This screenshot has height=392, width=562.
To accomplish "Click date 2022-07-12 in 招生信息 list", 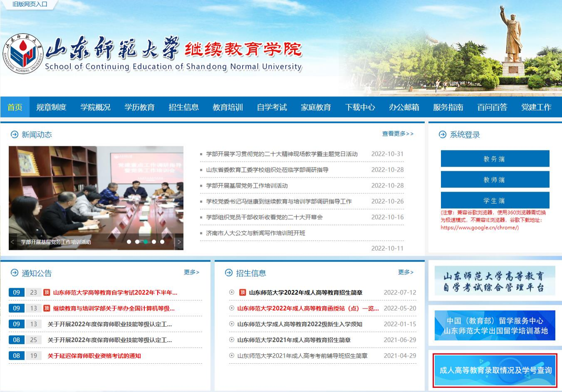I will tap(400, 293).
